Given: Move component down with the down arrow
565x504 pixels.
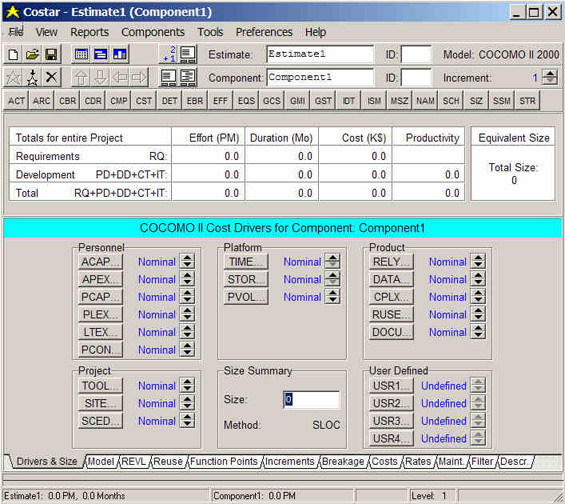Looking at the screenshot, I should tap(100, 77).
